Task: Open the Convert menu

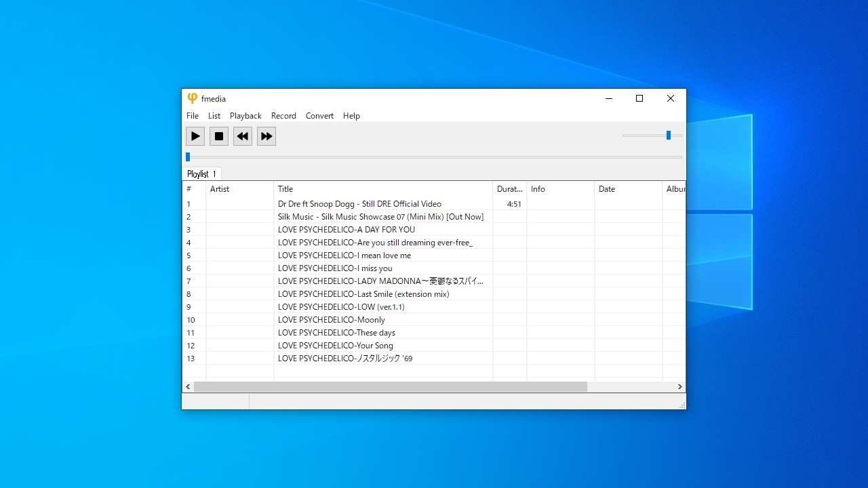Action: click(319, 116)
